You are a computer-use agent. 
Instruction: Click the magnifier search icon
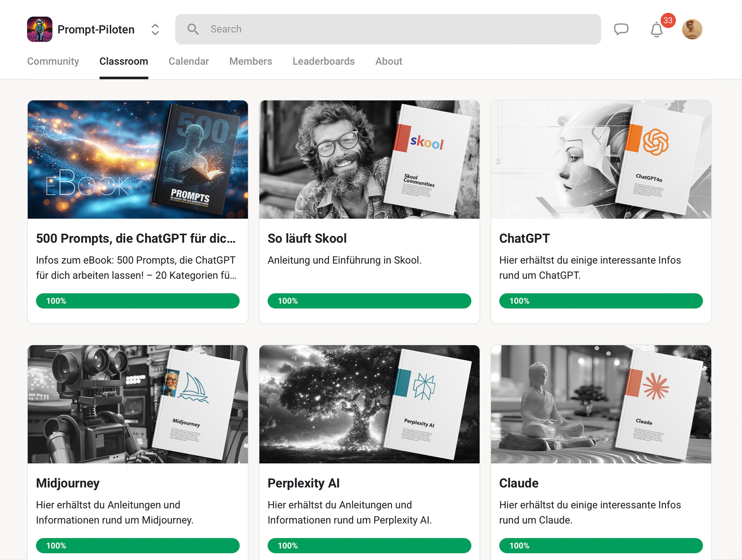click(x=193, y=29)
